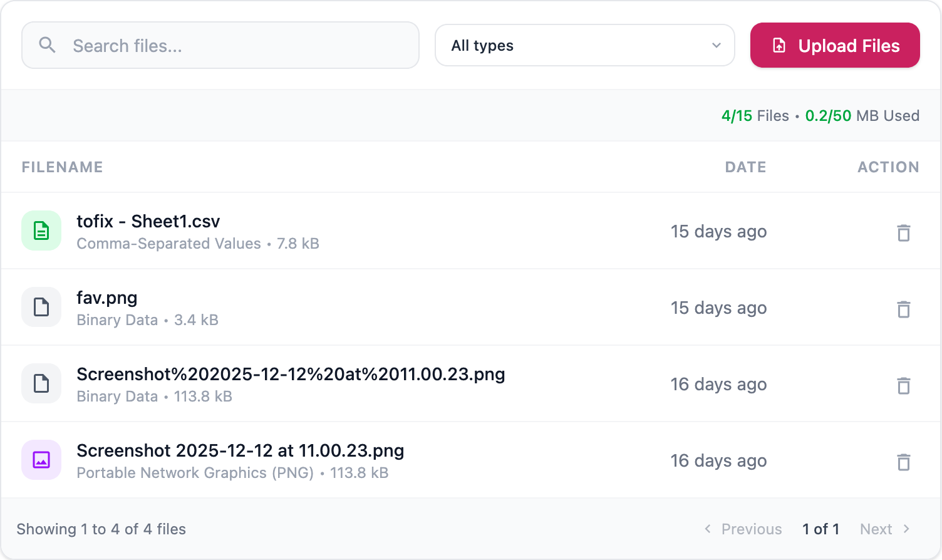Open the All types filter dropdown

point(584,45)
